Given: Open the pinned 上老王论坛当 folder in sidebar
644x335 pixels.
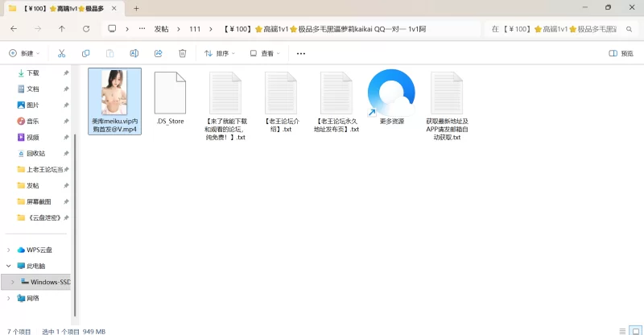Looking at the screenshot, I should 43,169.
